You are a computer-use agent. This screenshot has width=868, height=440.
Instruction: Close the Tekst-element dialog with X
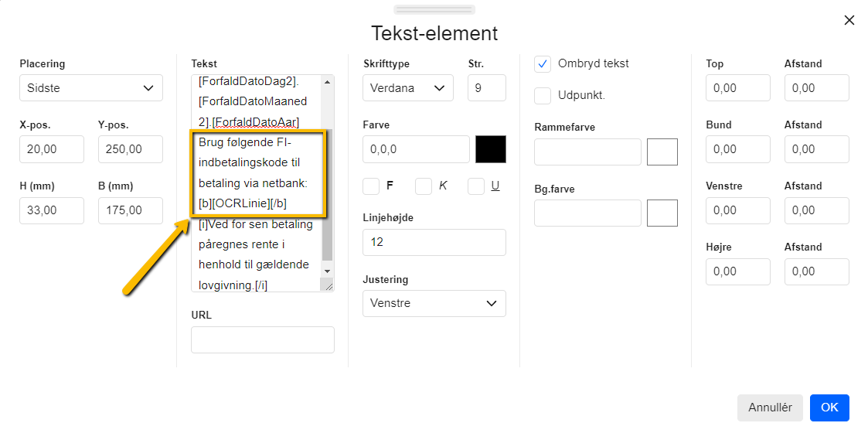[849, 20]
